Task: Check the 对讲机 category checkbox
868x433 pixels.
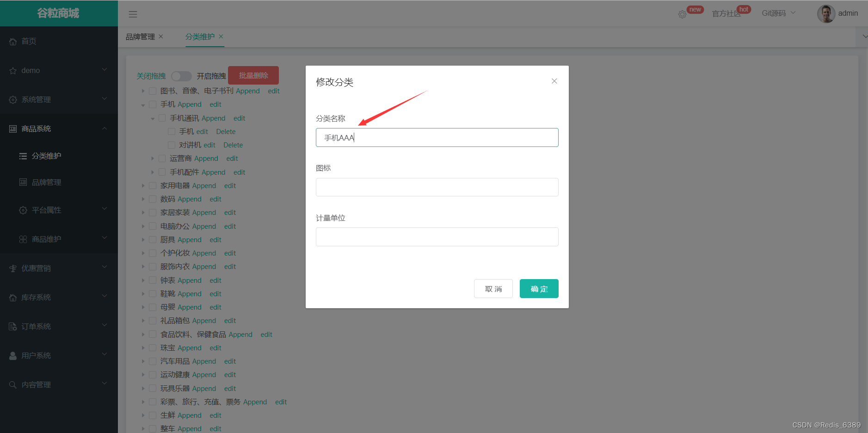Action: [x=172, y=145]
